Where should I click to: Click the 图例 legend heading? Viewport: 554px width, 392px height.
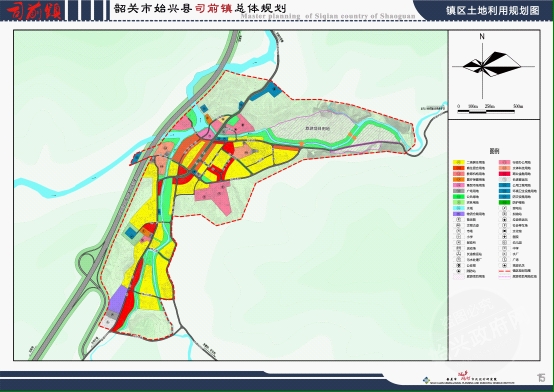tap(494, 151)
